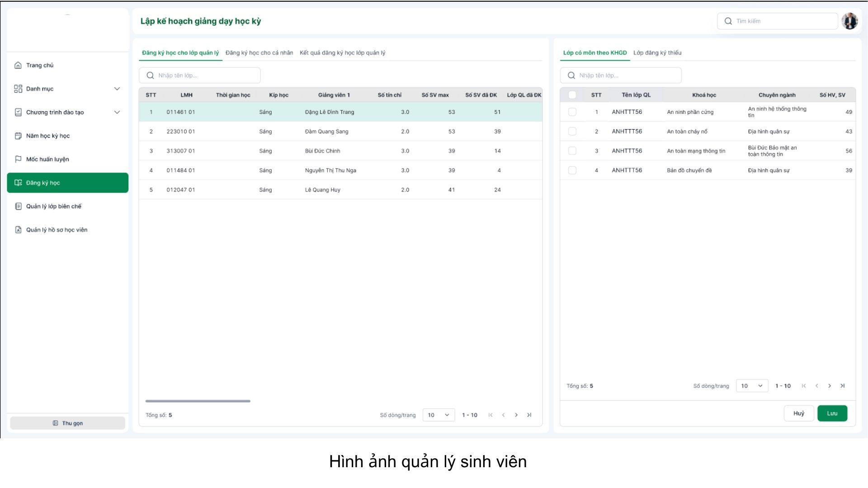Screen dimensions: 868x488
Task: Toggle the select-all checkbox in right table header
Action: 572,95
